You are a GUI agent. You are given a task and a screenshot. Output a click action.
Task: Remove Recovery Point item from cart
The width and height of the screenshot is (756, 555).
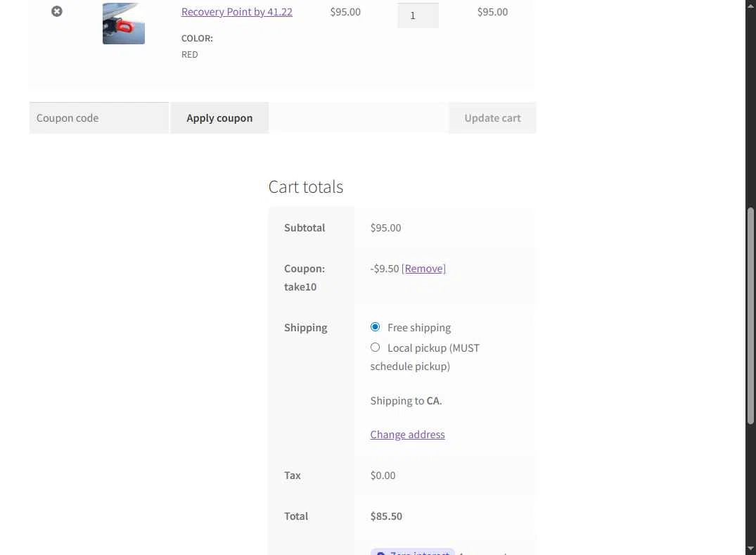pyautogui.click(x=57, y=11)
